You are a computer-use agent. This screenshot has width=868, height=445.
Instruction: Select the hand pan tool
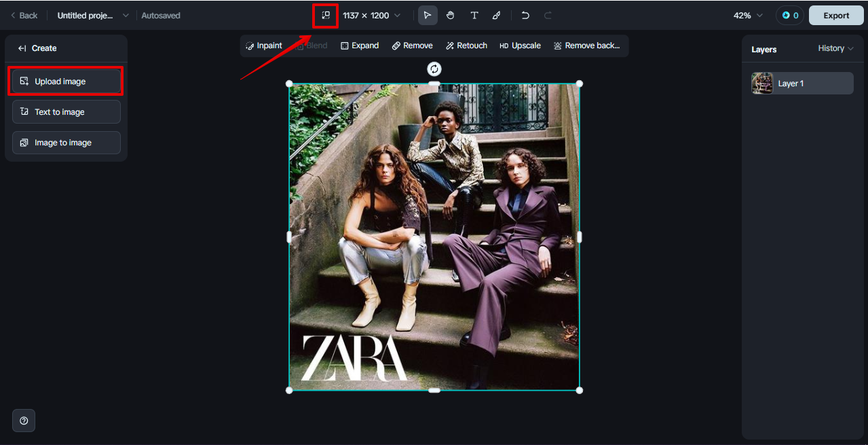451,15
